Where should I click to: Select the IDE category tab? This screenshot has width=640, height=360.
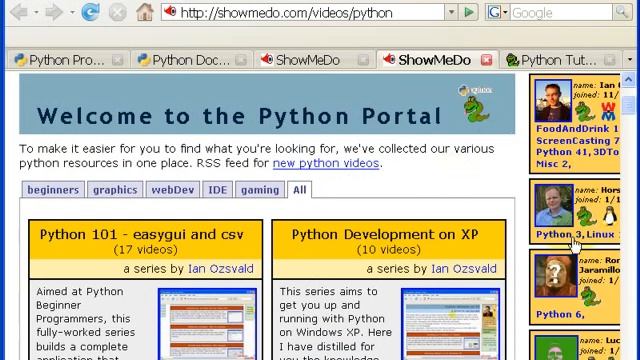point(218,190)
